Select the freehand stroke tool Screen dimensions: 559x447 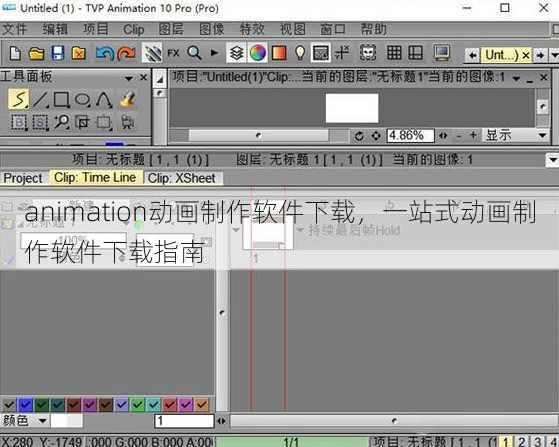click(x=19, y=99)
